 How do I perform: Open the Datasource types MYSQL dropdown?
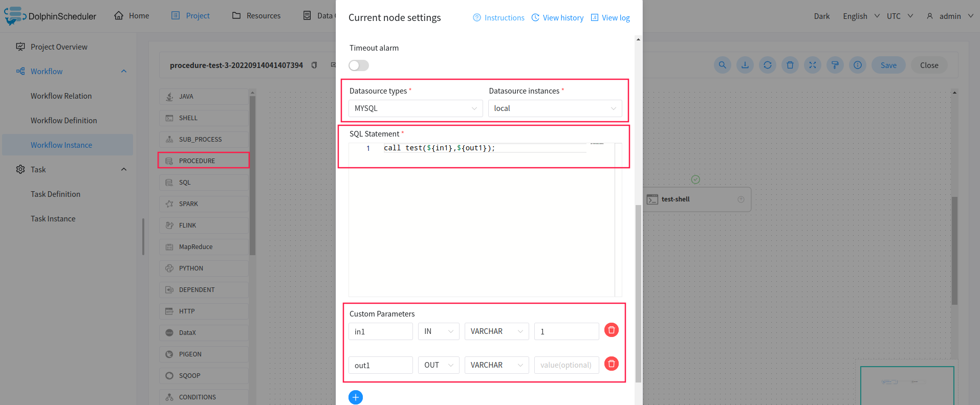pyautogui.click(x=416, y=108)
